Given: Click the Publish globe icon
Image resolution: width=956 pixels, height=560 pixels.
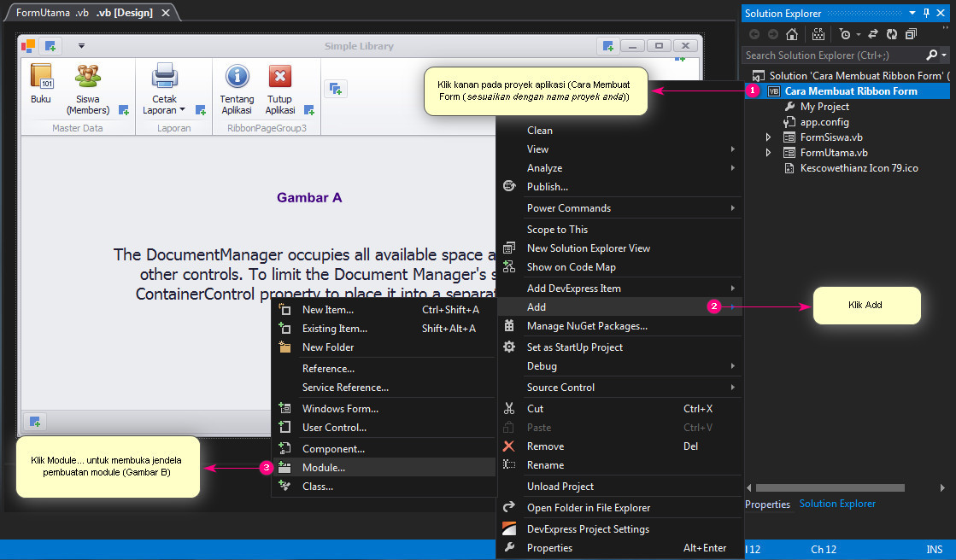Looking at the screenshot, I should (x=509, y=186).
